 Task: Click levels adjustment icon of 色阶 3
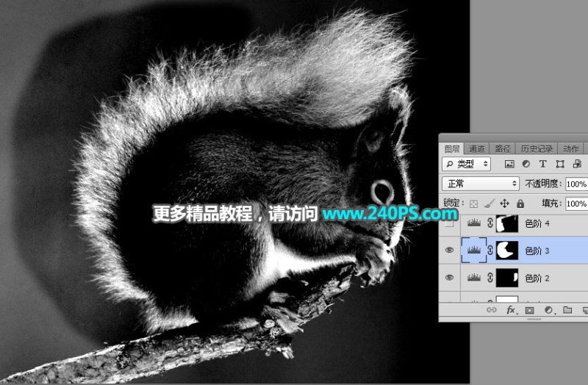[x=474, y=250]
